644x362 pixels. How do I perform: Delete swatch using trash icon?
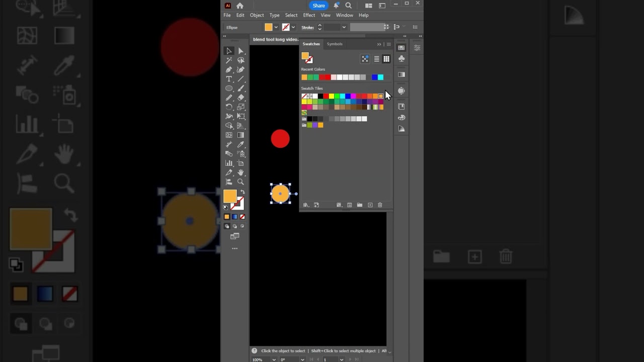(380, 205)
